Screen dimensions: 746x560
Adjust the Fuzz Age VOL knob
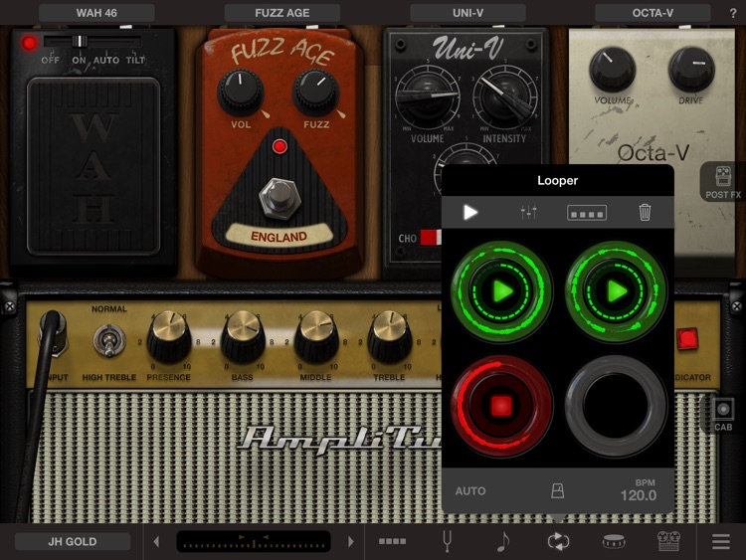(x=241, y=93)
